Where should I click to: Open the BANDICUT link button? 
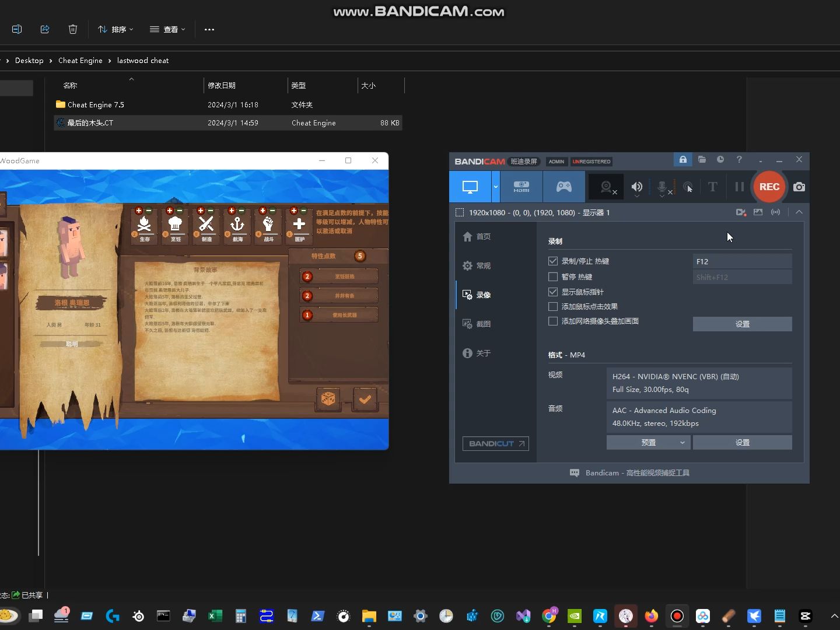point(495,443)
